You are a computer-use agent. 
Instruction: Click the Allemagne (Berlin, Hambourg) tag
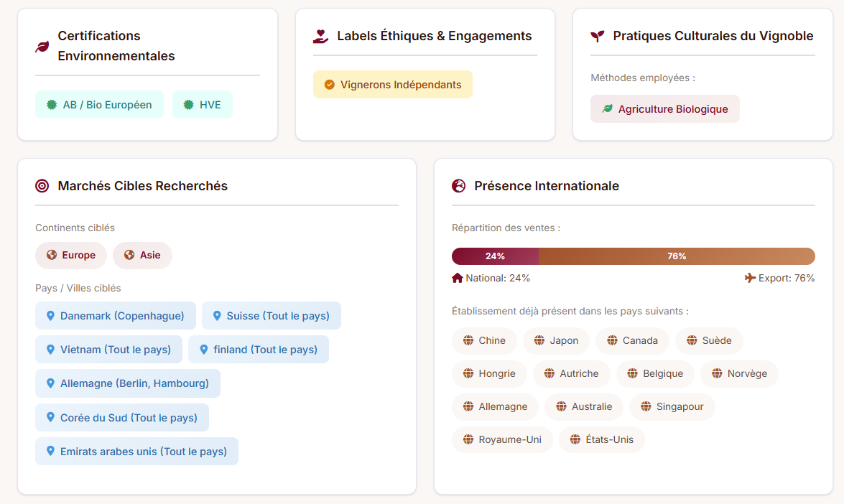pos(128,383)
